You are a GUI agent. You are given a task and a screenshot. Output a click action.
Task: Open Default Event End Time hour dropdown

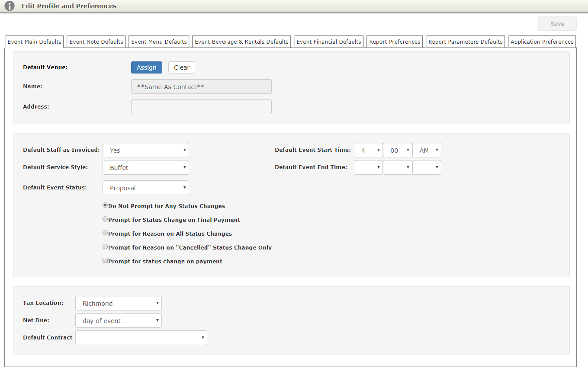click(x=368, y=167)
